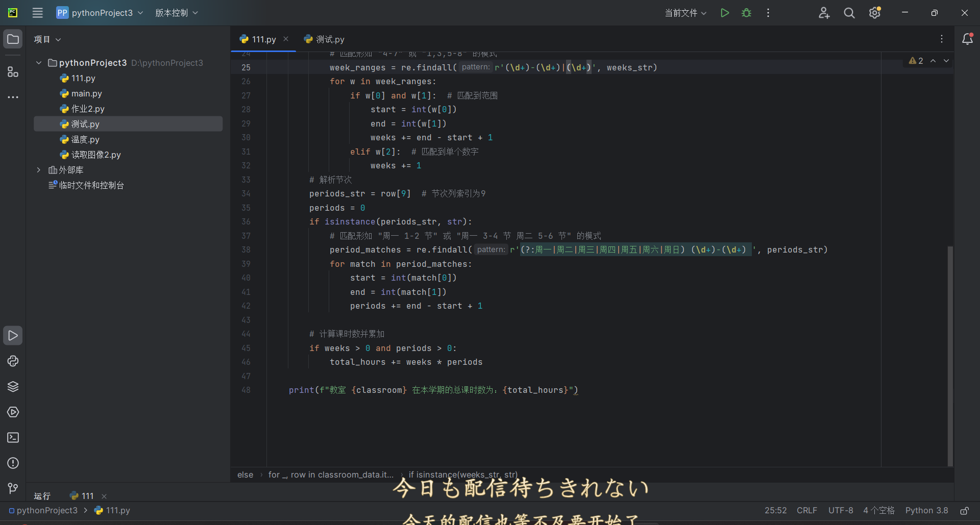
Task: Click the warnings indicator showing 2
Action: pyautogui.click(x=916, y=61)
